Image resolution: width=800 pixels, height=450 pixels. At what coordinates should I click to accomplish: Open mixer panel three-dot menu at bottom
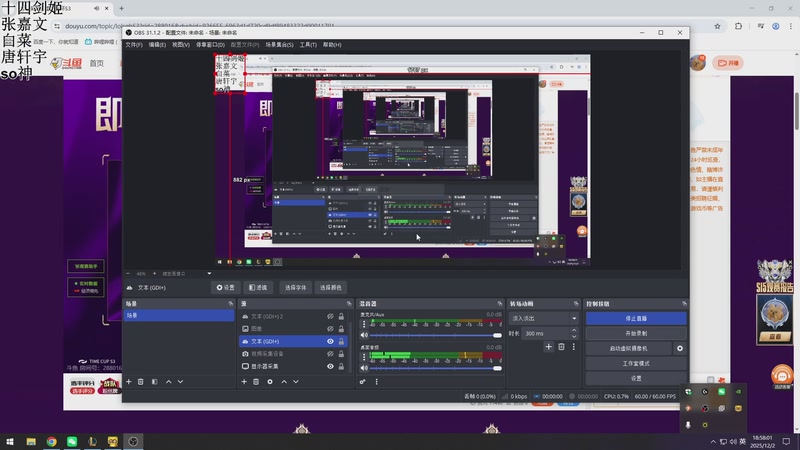pos(377,382)
